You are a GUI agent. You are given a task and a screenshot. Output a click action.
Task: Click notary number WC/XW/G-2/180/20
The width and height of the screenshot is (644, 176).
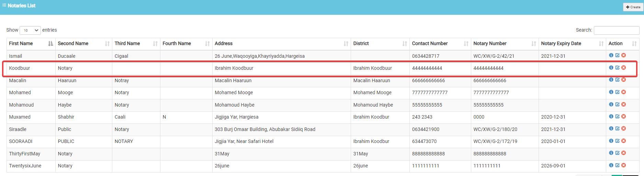495,129
